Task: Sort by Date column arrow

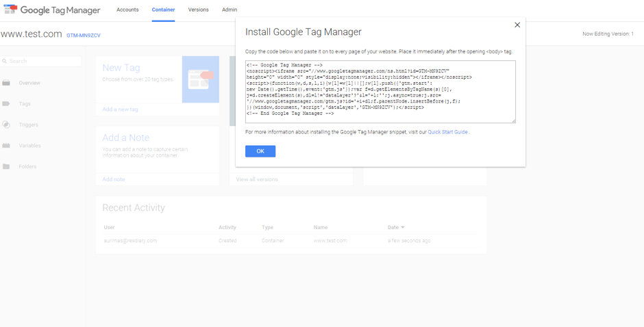Action: pyautogui.click(x=403, y=227)
